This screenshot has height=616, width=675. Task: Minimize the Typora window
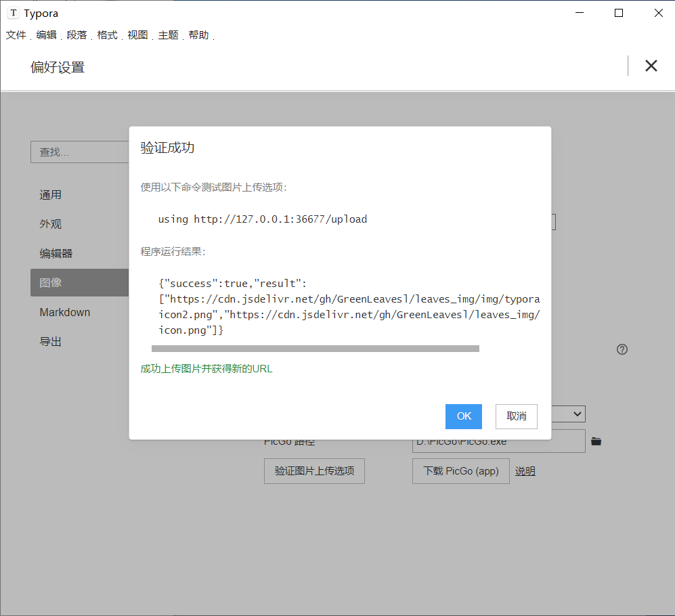(x=580, y=13)
